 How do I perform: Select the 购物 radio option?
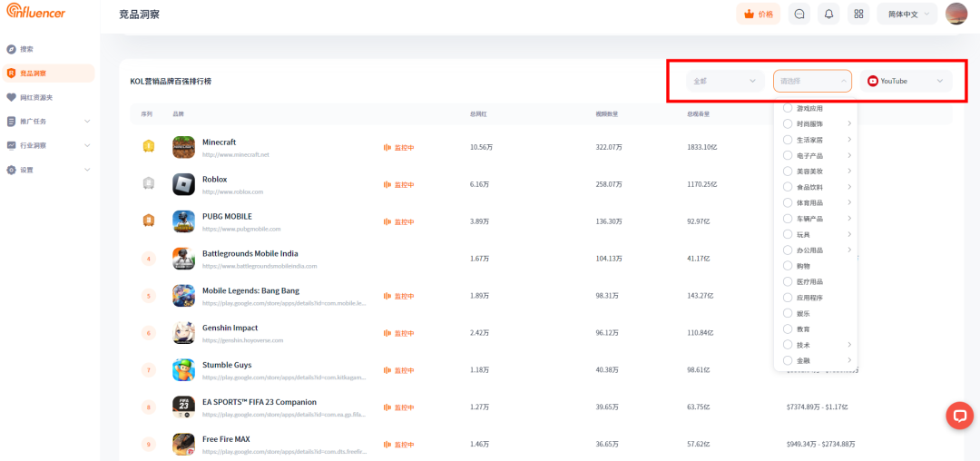tap(788, 266)
